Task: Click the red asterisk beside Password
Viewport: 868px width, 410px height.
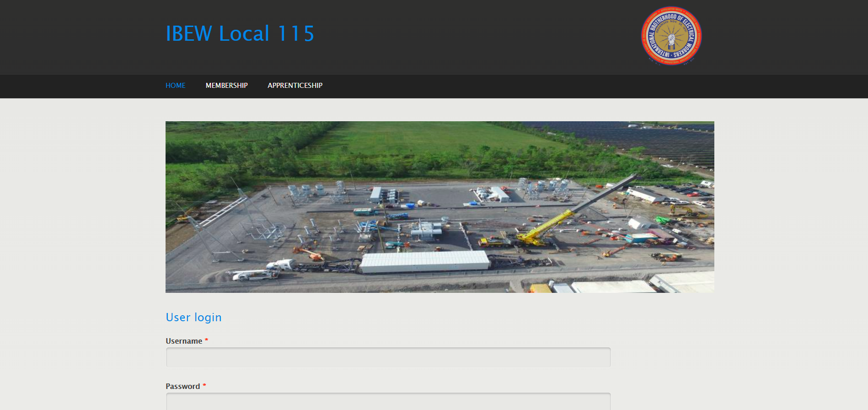Action: tap(204, 386)
